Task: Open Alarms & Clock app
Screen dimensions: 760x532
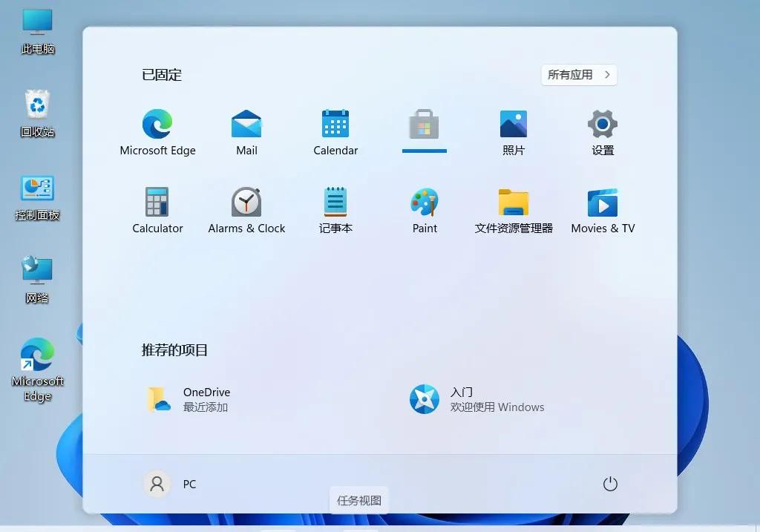Action: 246,210
